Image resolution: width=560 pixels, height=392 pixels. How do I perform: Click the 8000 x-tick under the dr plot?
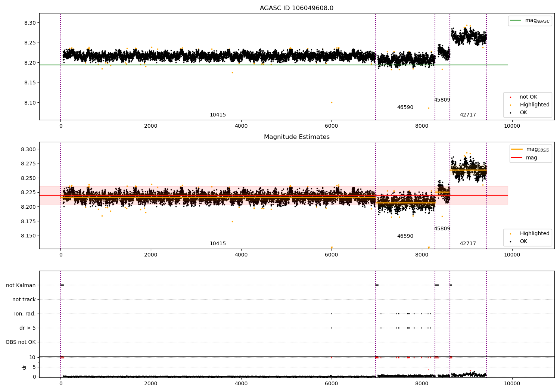(422, 384)
